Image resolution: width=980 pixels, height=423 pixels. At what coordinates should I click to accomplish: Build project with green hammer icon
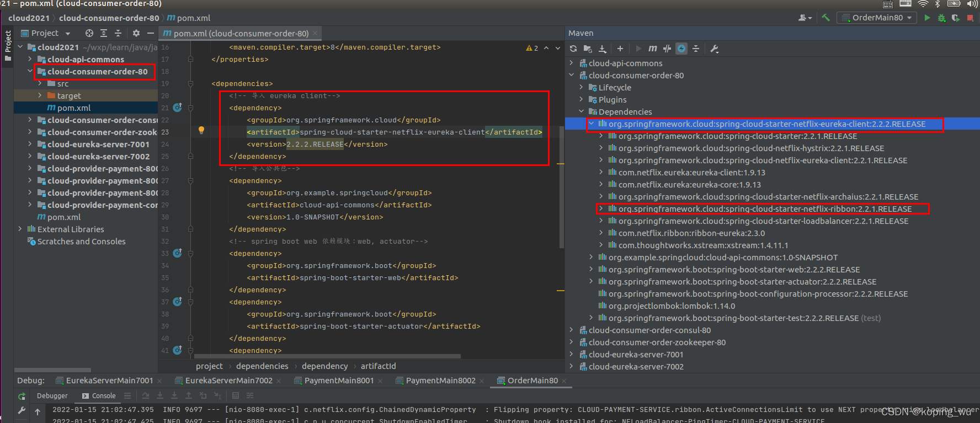[x=825, y=18]
